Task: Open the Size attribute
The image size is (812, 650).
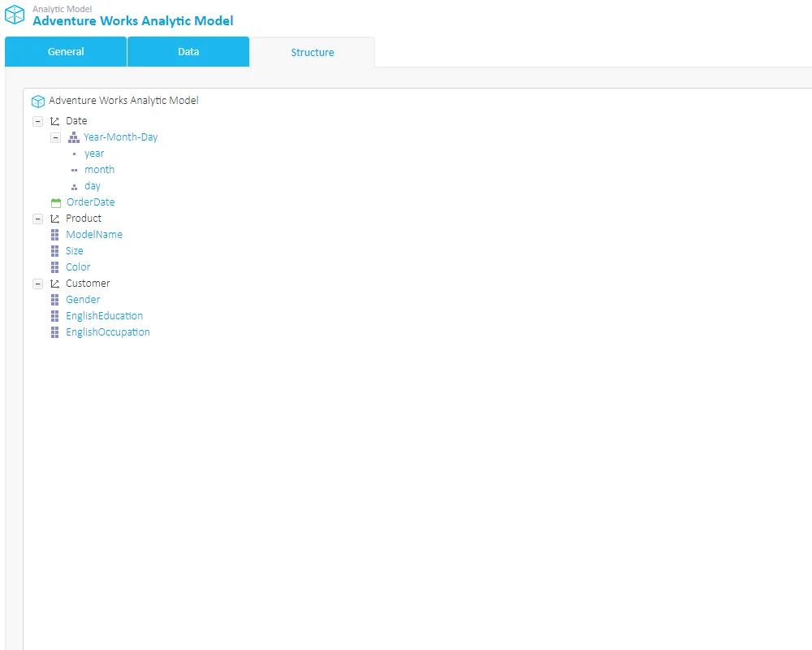Action: point(75,251)
